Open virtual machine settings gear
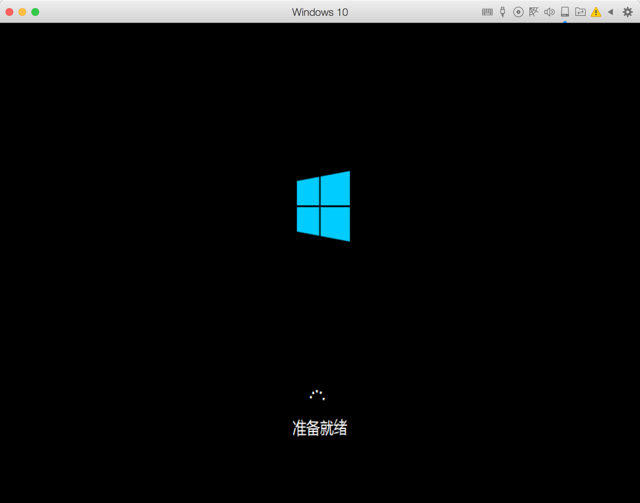 (627, 12)
